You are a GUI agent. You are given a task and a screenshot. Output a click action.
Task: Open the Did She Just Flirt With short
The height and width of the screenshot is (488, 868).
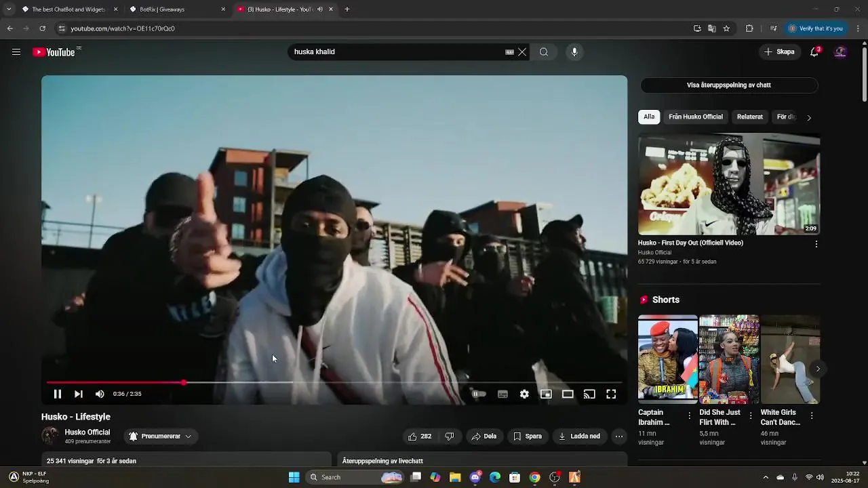coord(729,359)
